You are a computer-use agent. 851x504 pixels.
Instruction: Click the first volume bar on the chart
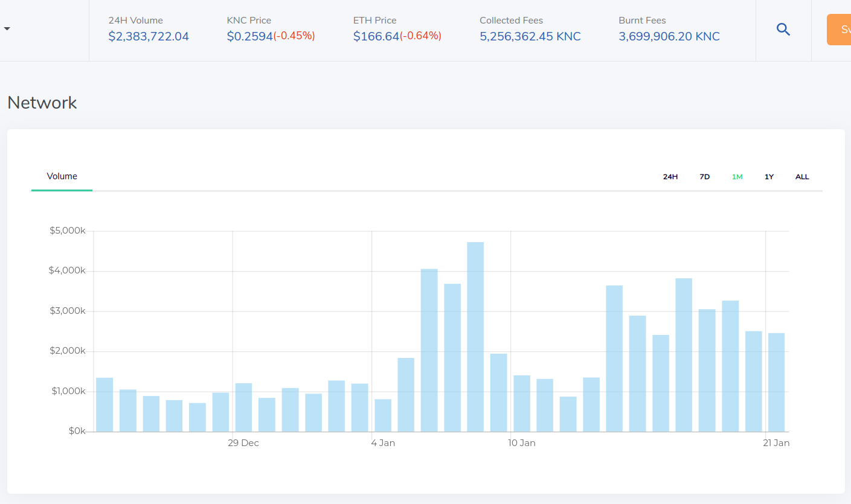pyautogui.click(x=104, y=404)
